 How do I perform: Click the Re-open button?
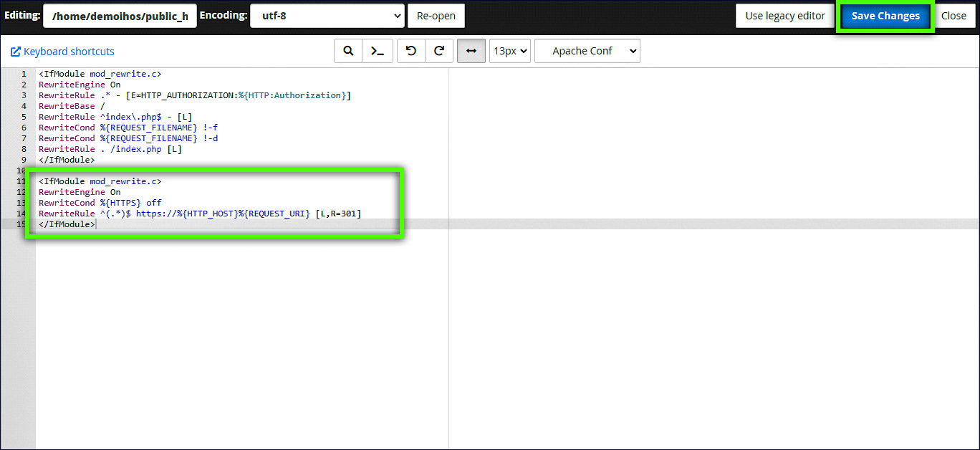436,16
